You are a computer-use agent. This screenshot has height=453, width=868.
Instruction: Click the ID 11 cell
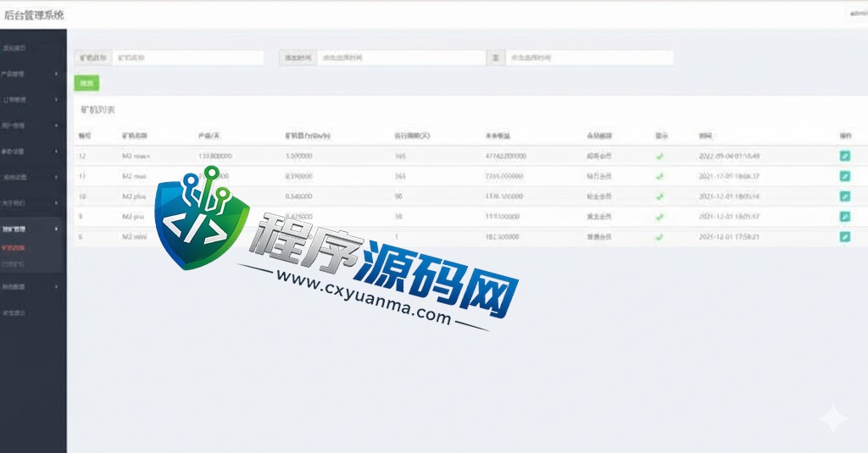coord(82,176)
